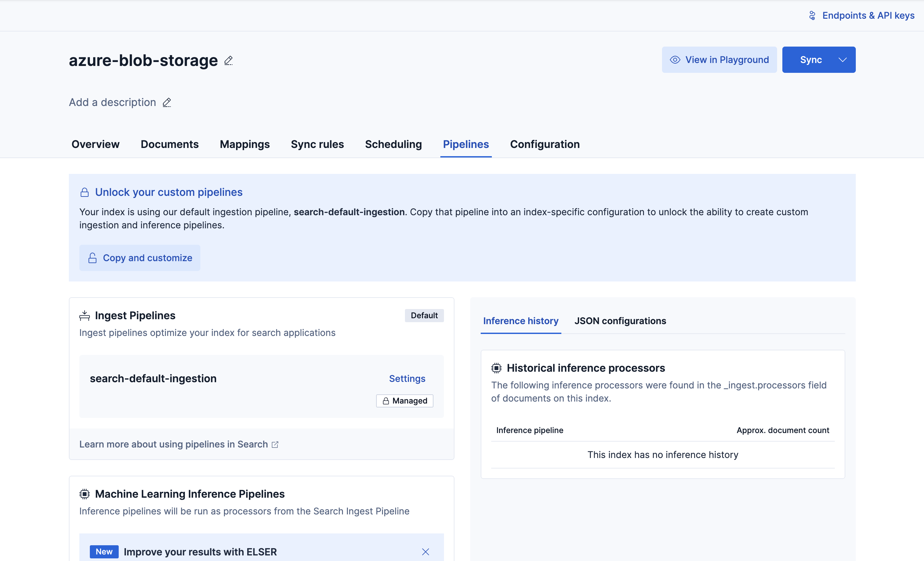
Task: Click the lock icon in the Managed badge
Action: click(x=386, y=401)
